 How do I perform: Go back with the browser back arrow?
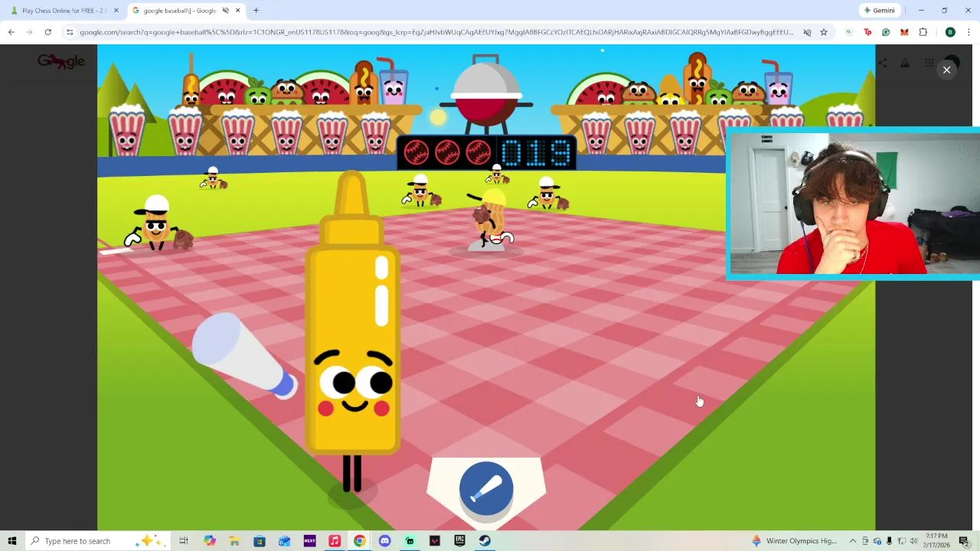(x=11, y=32)
